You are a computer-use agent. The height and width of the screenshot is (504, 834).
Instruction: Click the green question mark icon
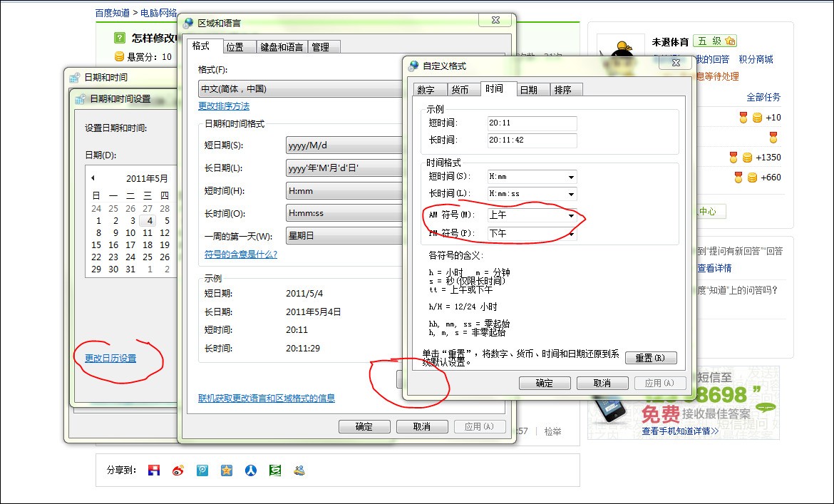(x=120, y=38)
